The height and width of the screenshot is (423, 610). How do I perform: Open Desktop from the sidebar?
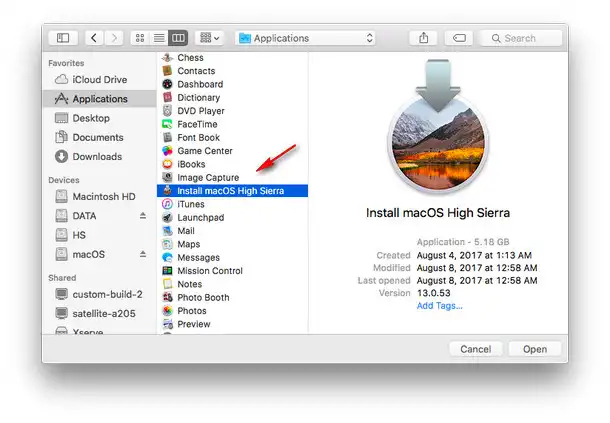coord(100,118)
